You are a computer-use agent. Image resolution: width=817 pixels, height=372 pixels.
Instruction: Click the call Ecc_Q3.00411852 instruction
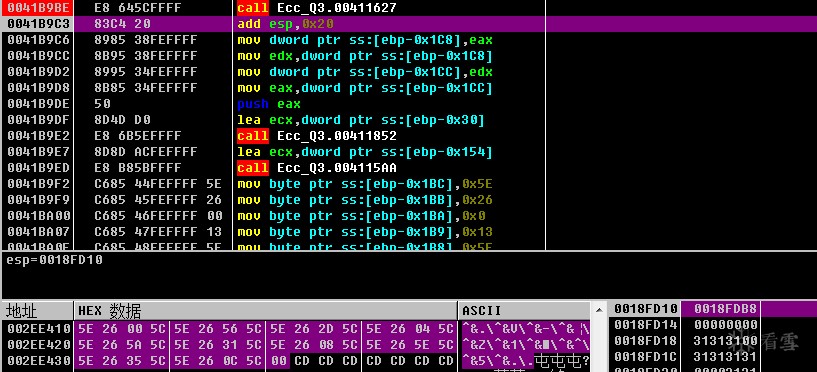pos(317,136)
